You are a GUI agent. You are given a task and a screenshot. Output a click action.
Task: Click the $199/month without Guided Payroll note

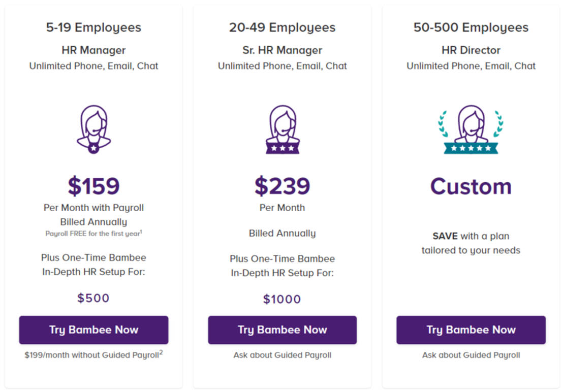pos(93,355)
